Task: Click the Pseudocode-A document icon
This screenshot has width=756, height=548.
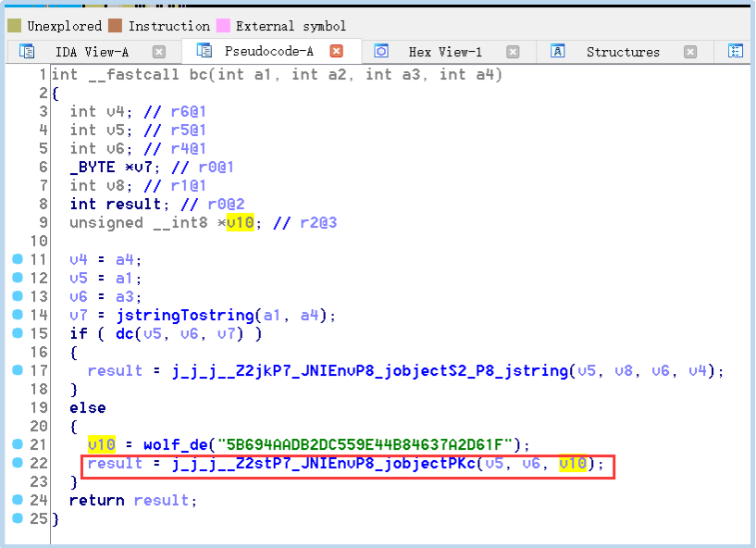Action: click(204, 50)
